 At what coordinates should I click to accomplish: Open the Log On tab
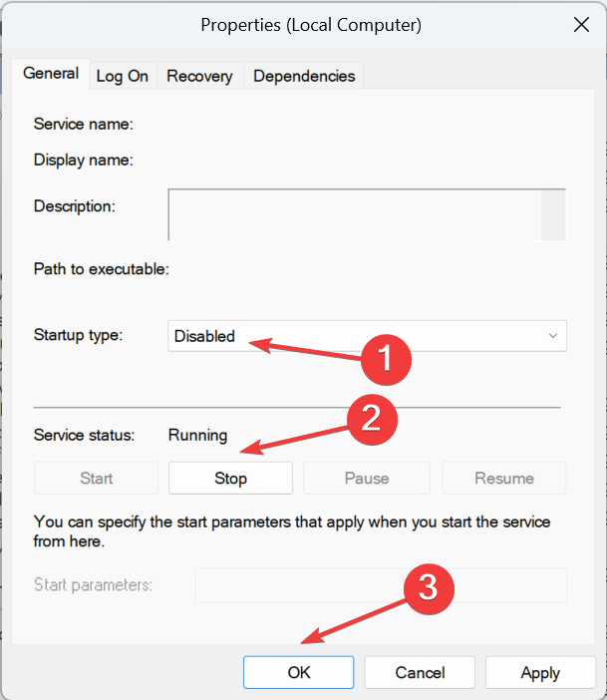pos(123,77)
